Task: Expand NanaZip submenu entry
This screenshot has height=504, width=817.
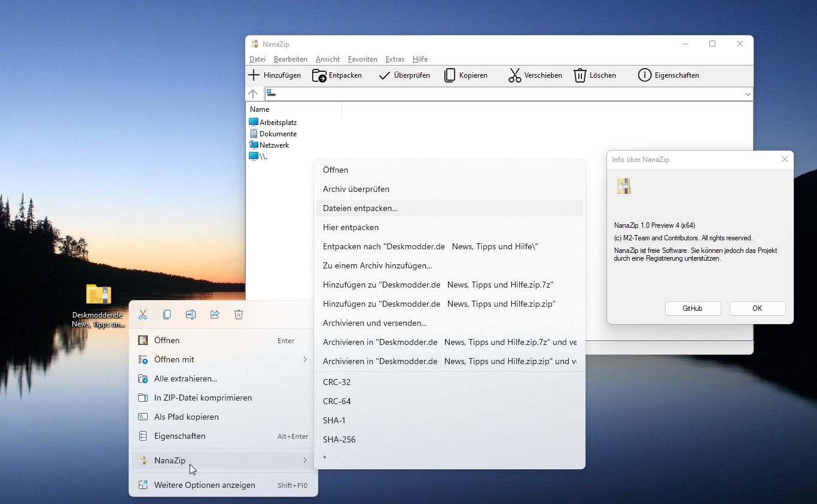Action: (304, 460)
